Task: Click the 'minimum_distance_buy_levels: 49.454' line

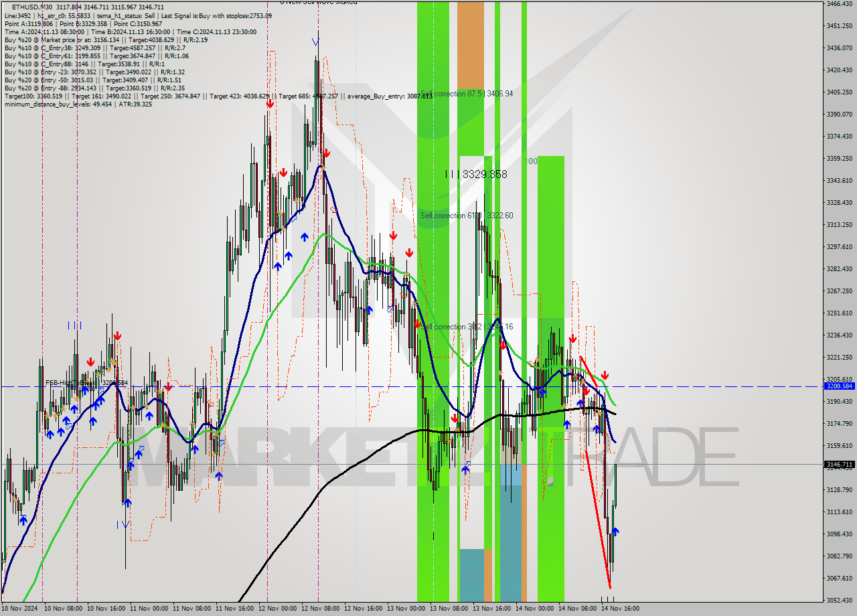Action: (x=78, y=104)
